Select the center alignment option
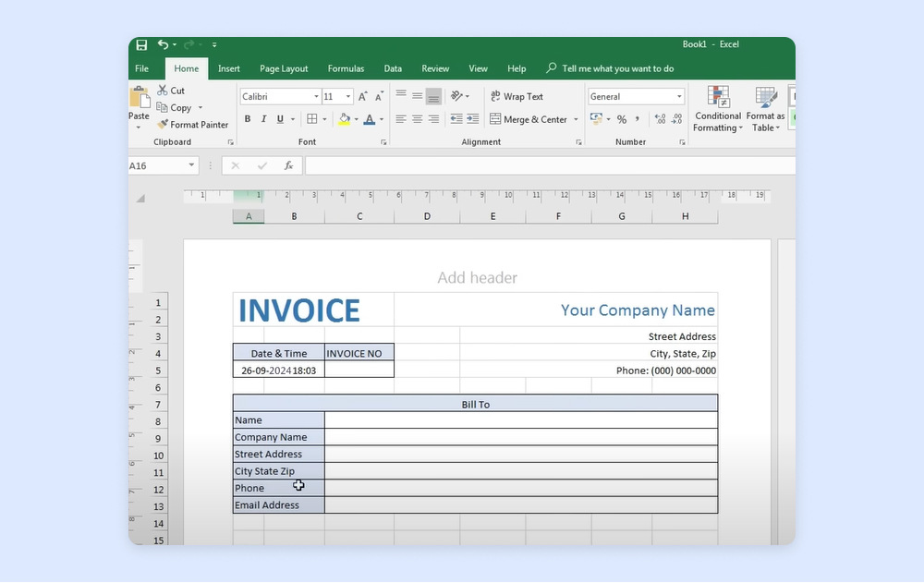 coord(415,118)
